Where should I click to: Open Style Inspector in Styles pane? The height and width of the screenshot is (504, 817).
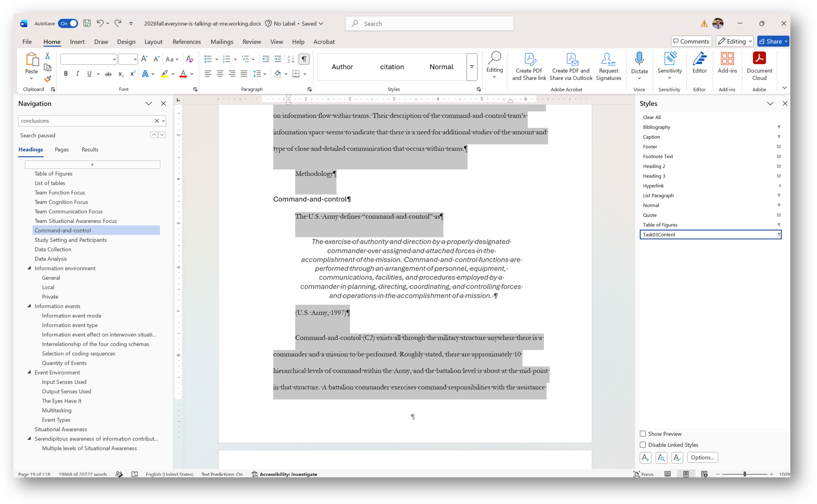pyautogui.click(x=661, y=458)
